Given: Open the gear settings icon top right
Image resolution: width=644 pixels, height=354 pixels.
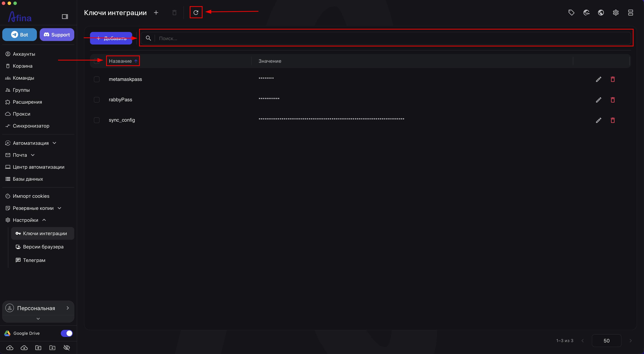Looking at the screenshot, I should [616, 13].
